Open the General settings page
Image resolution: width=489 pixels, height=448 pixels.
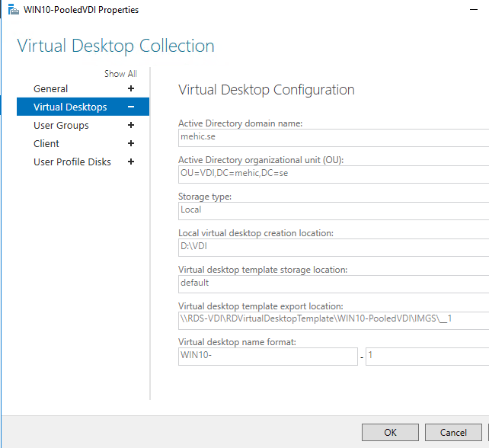click(51, 89)
